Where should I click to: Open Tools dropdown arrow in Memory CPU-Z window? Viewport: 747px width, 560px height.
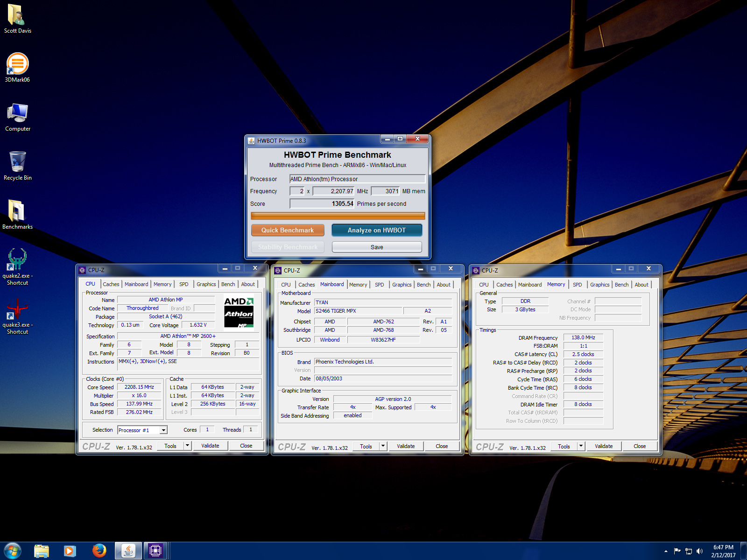581,446
